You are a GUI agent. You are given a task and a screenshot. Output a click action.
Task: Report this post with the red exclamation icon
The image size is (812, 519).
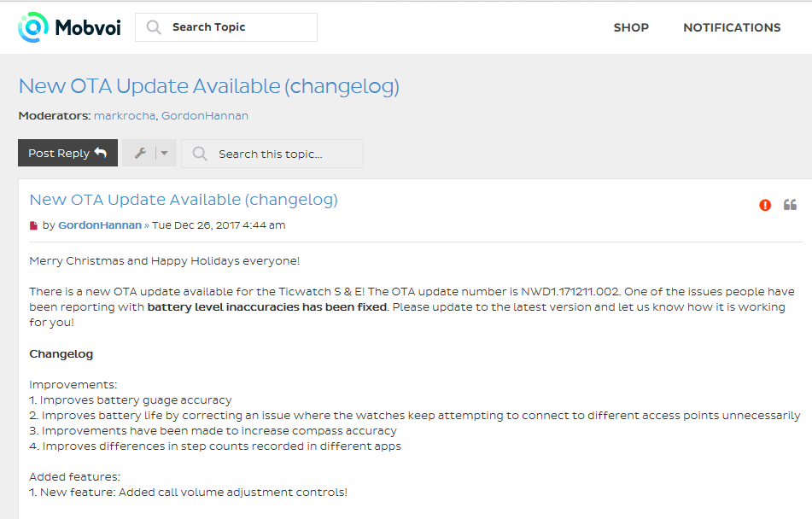765,205
